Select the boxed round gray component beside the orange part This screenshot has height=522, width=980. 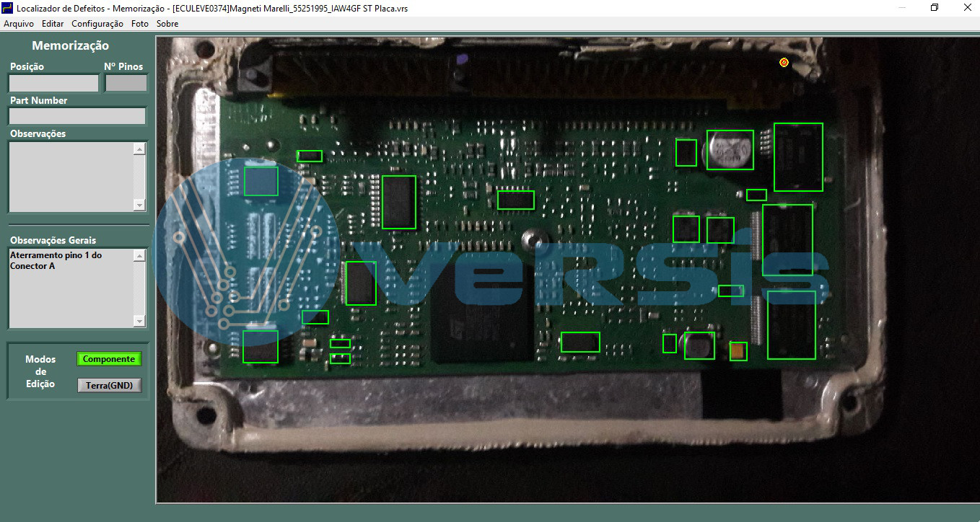699,345
